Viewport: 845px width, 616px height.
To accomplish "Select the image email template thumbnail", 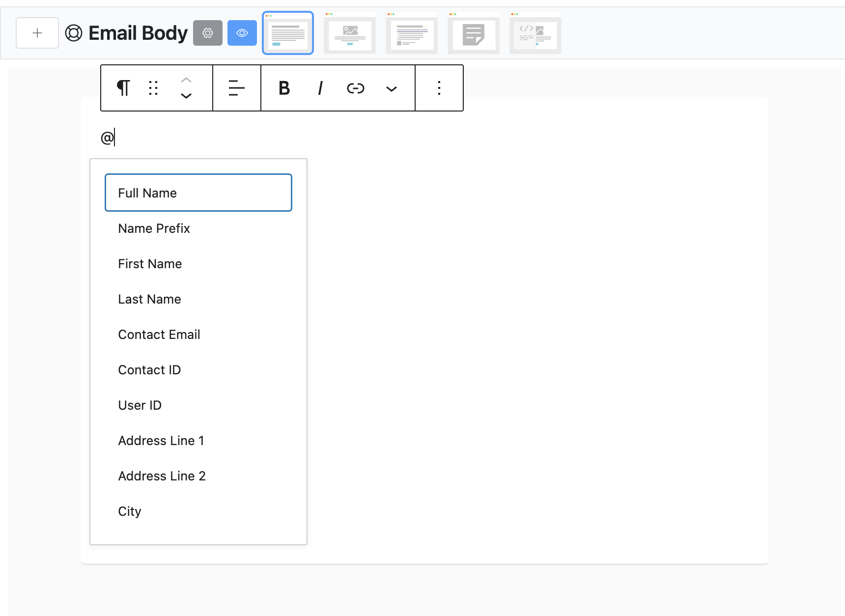I will 349,33.
